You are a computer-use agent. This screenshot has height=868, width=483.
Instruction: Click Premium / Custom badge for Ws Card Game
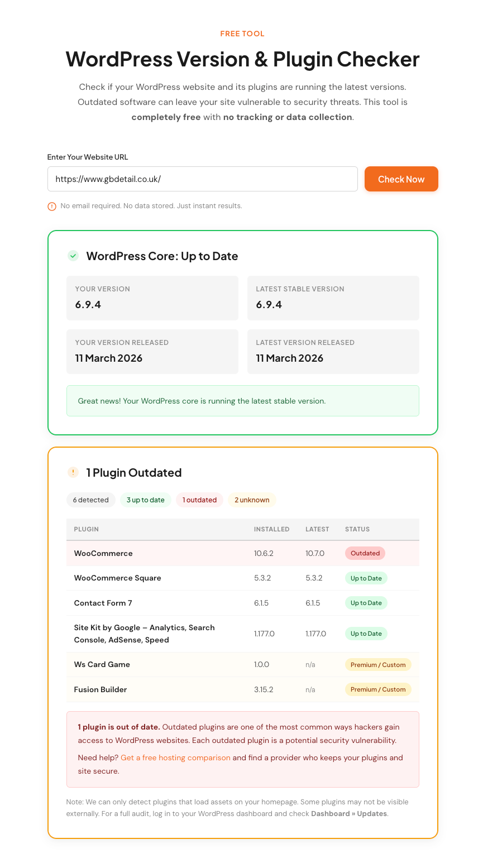pos(378,664)
